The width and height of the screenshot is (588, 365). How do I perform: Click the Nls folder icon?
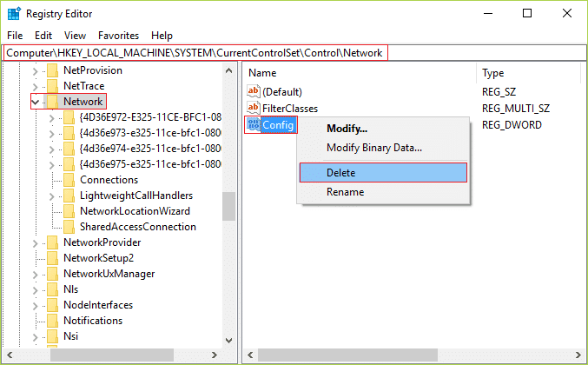[52, 289]
